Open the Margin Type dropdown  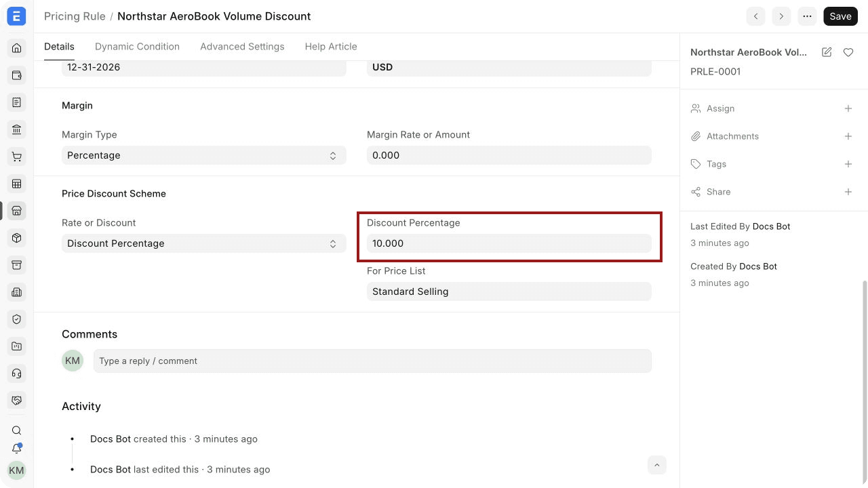[204, 155]
